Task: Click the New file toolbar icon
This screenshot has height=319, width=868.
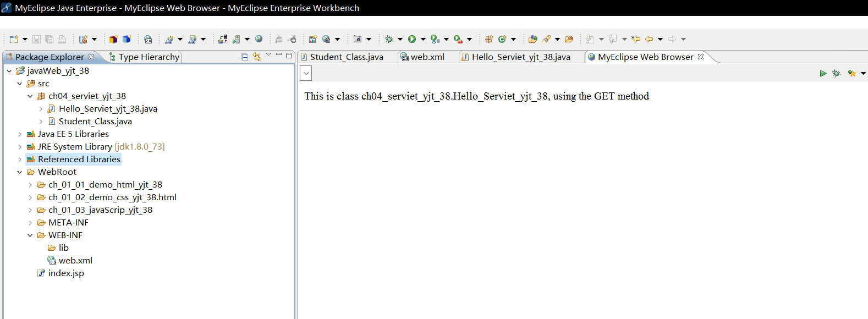Action: pyautogui.click(x=14, y=39)
